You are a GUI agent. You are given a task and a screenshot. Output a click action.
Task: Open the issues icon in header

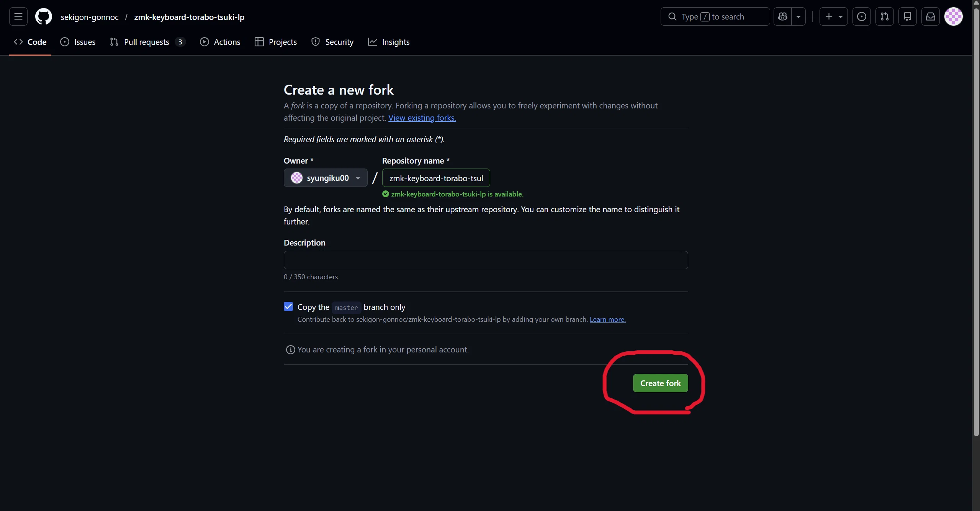pos(861,17)
